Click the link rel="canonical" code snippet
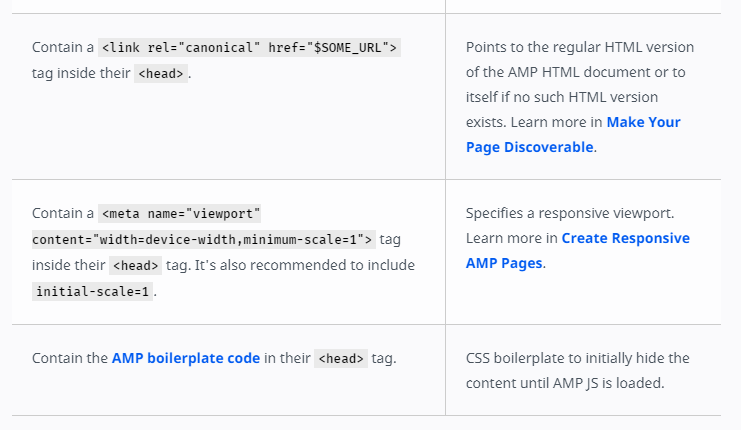 click(249, 47)
